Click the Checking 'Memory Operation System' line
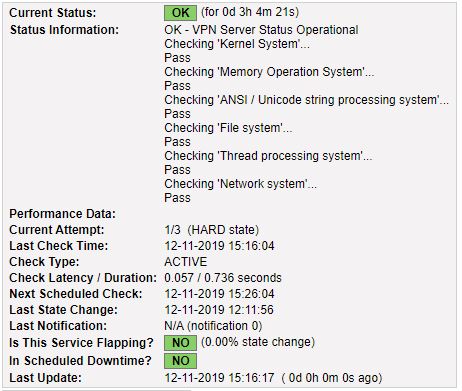462x391 pixels. coord(269,72)
